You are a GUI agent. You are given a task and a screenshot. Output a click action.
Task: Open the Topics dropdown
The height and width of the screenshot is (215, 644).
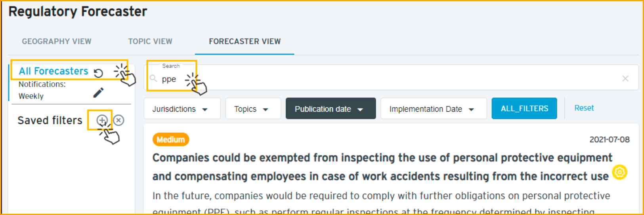[x=253, y=108]
